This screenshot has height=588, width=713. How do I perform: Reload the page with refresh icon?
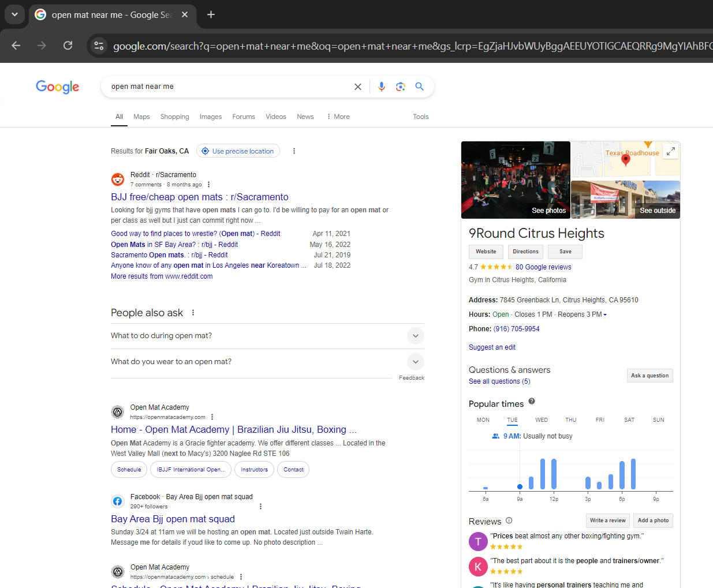click(x=68, y=46)
